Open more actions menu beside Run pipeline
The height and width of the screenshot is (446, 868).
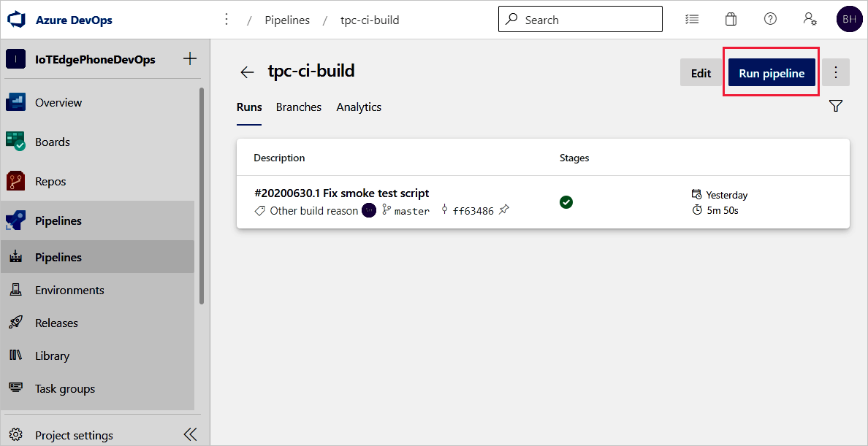click(x=836, y=73)
